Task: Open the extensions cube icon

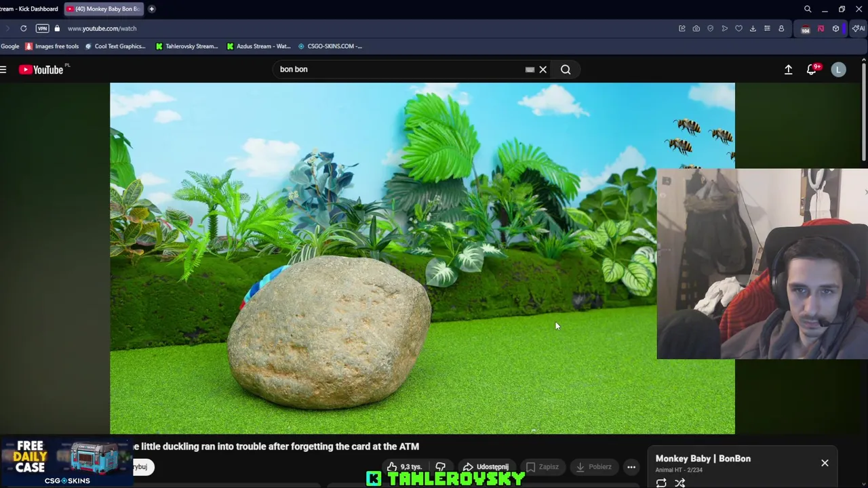Action: [835, 28]
